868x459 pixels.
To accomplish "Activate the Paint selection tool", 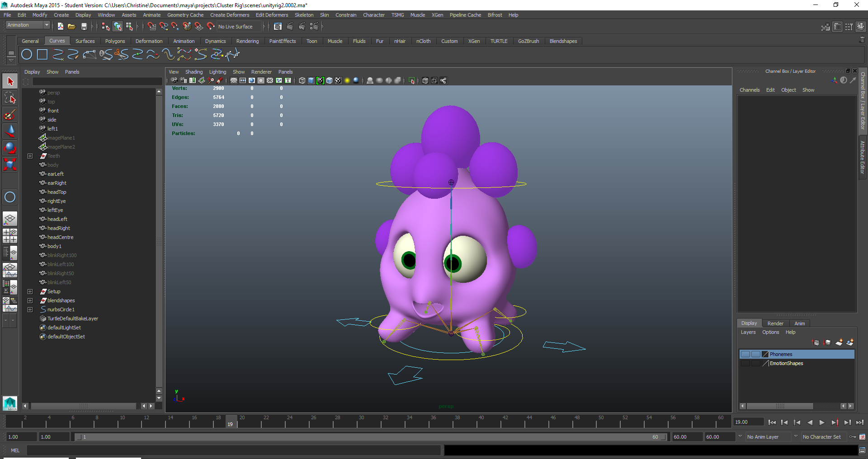I will pos(10,115).
